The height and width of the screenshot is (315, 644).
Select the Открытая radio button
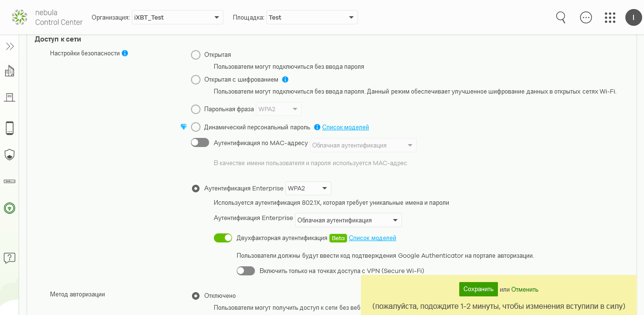pos(196,55)
